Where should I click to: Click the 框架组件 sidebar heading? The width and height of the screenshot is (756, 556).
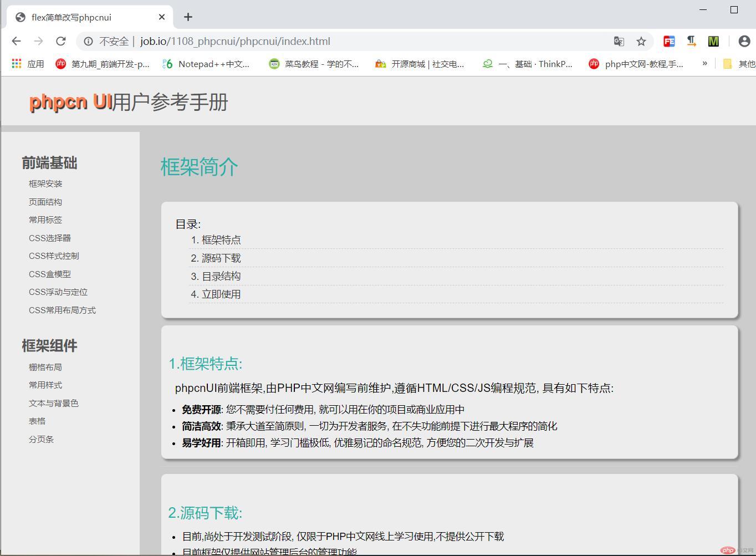49,345
